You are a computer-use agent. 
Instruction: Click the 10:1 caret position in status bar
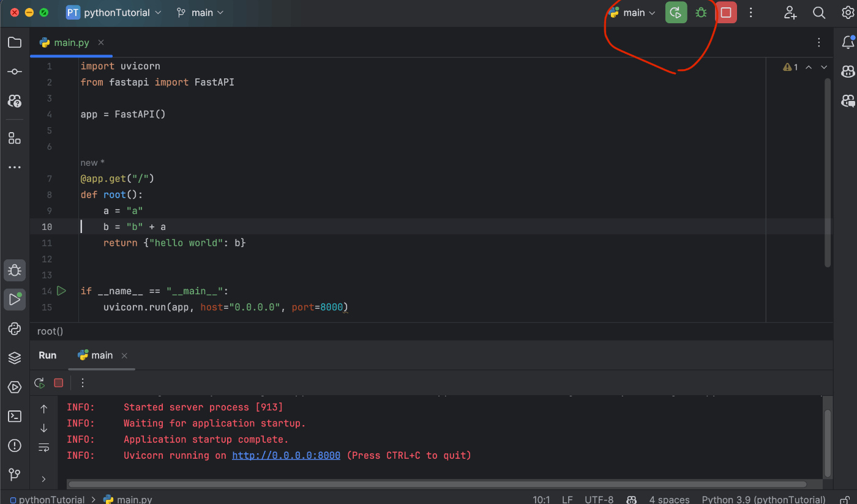pos(541,499)
